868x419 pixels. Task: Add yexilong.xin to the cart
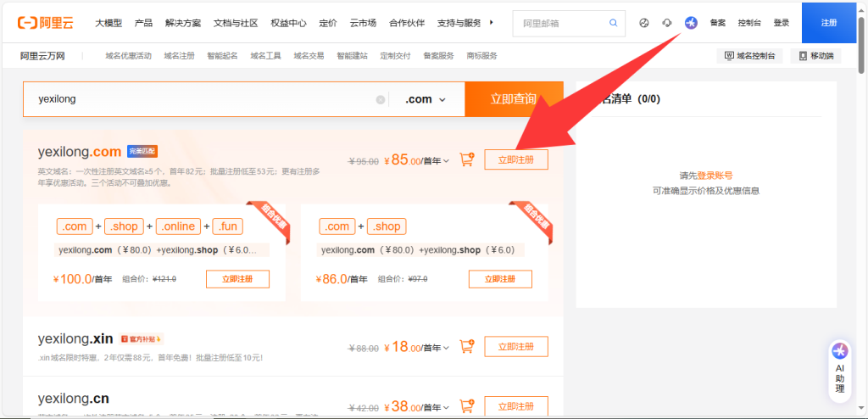[x=467, y=346]
